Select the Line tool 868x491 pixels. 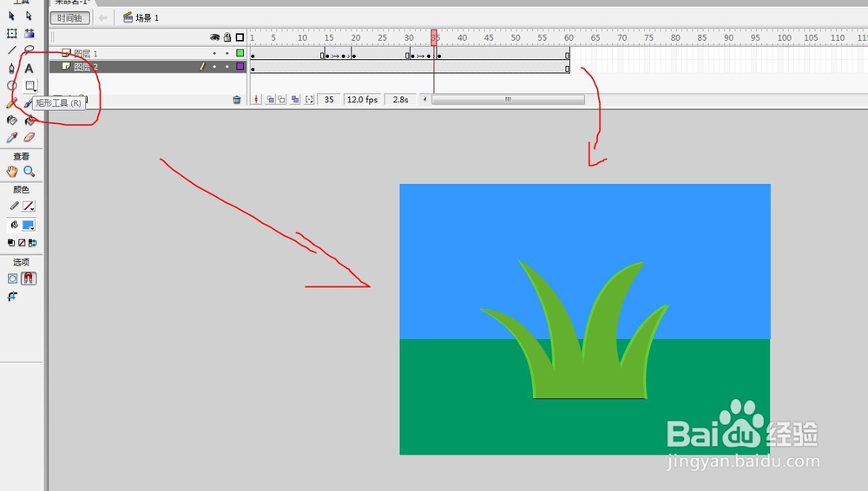11,50
